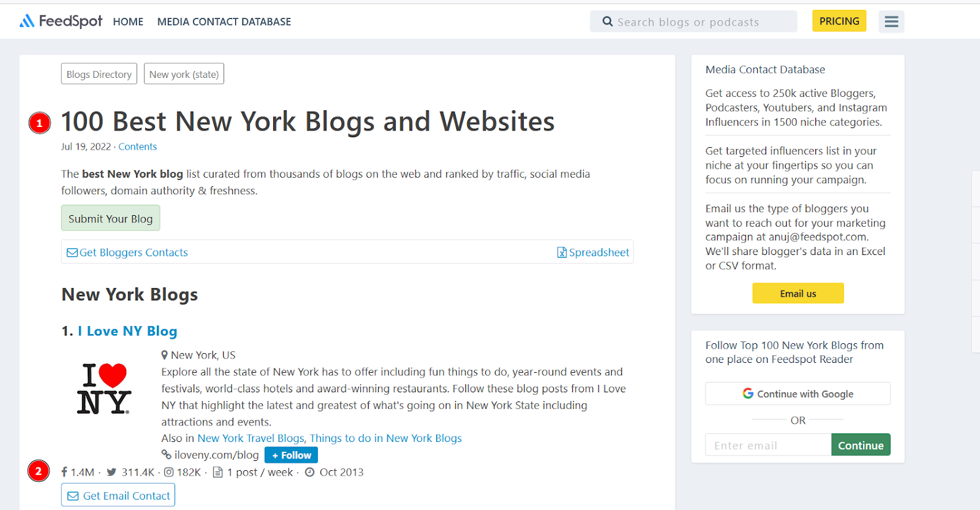Click the Jul 19, 2022 date text
980x510 pixels.
tap(86, 147)
